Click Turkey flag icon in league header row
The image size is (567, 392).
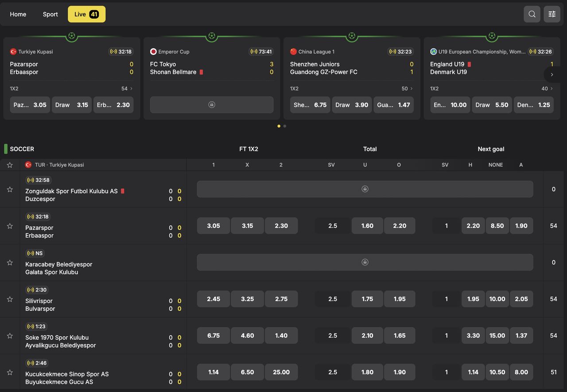coord(28,165)
